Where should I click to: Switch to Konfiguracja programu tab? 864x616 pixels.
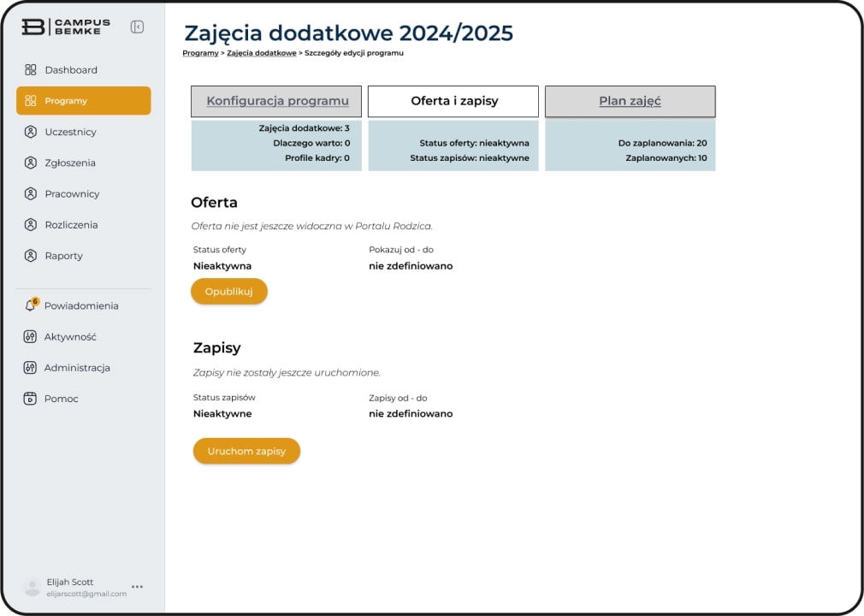click(277, 101)
